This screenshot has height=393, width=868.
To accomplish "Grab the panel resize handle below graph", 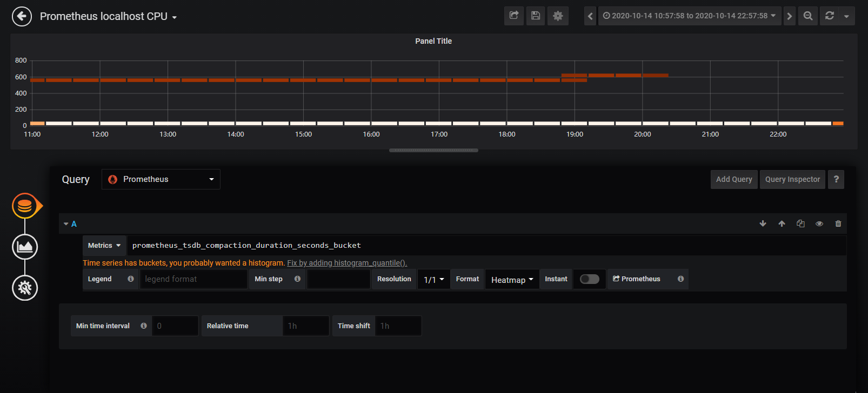I will 433,151.
